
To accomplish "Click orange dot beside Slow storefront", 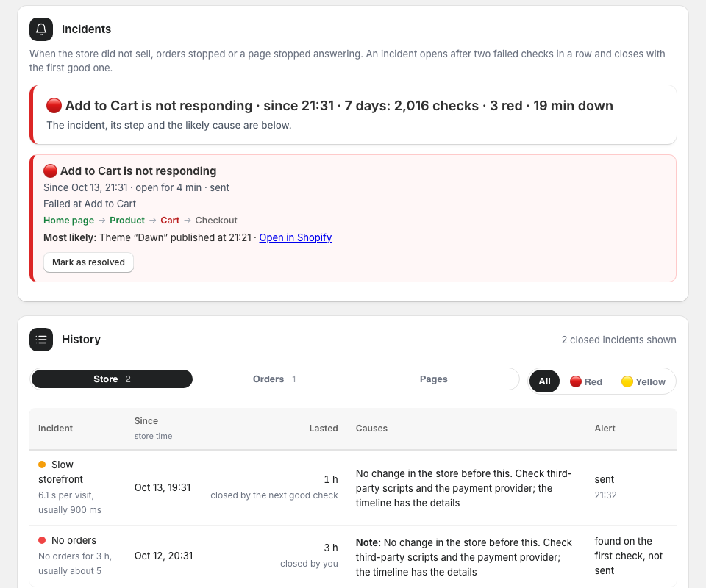I will 42,465.
